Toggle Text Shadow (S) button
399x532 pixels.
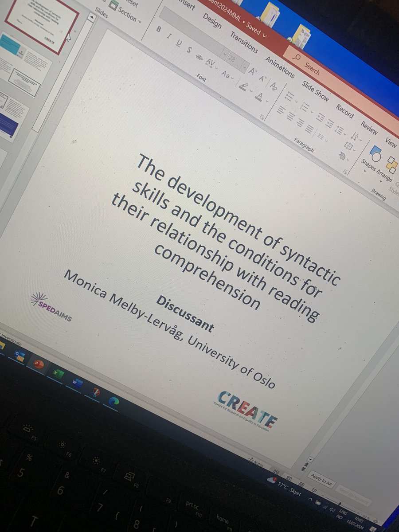[189, 50]
